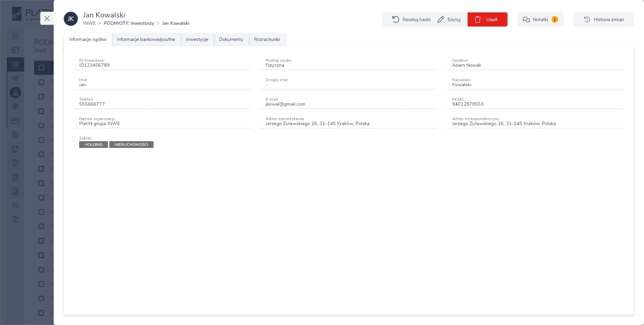Tick the bottom-most row checkbox in the list
The image size is (644, 325).
point(41,313)
